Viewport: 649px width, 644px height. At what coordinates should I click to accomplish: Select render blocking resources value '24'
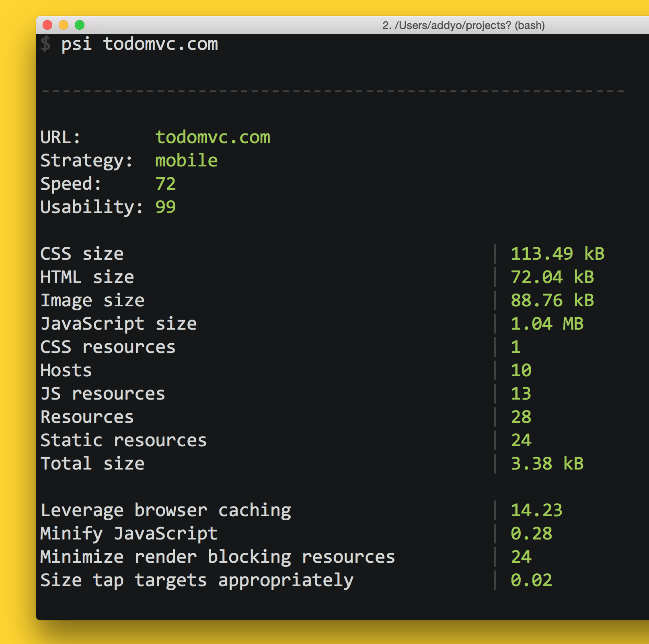[521, 557]
